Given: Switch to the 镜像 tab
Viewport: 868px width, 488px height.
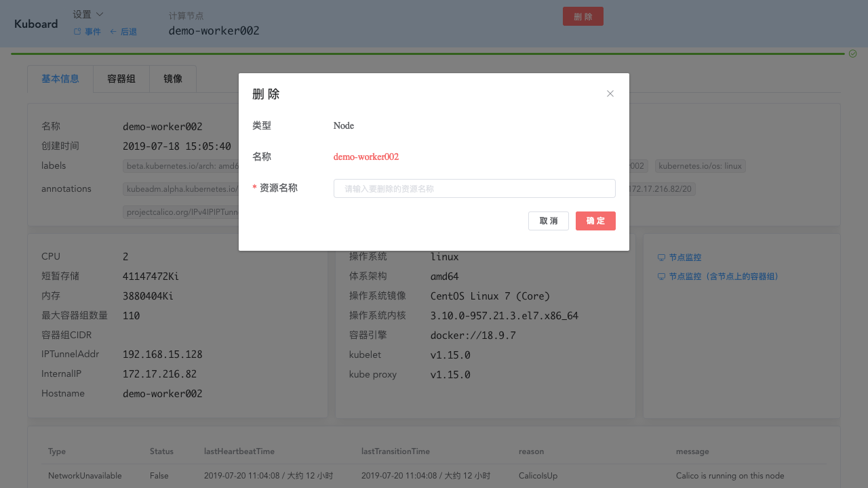Looking at the screenshot, I should pyautogui.click(x=172, y=79).
